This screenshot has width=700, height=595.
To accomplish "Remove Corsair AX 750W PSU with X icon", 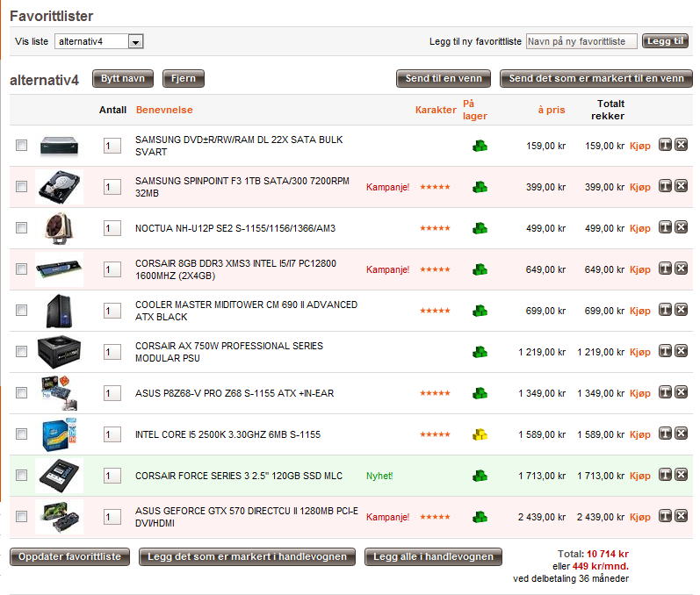I will (x=681, y=351).
